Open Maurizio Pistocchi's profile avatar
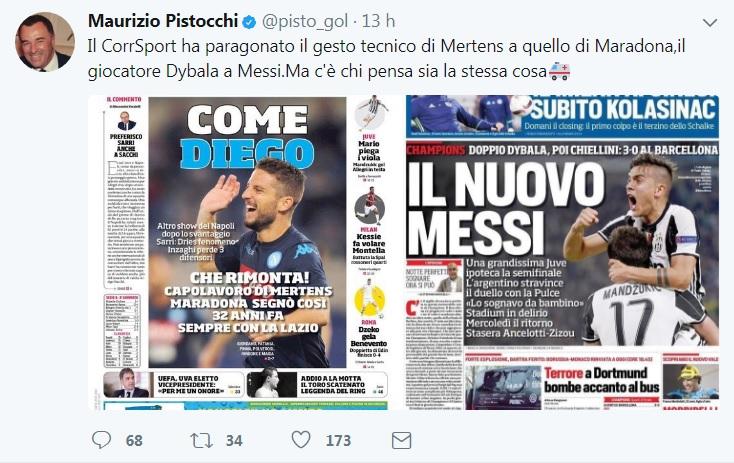734x463 pixels. pos(45,42)
